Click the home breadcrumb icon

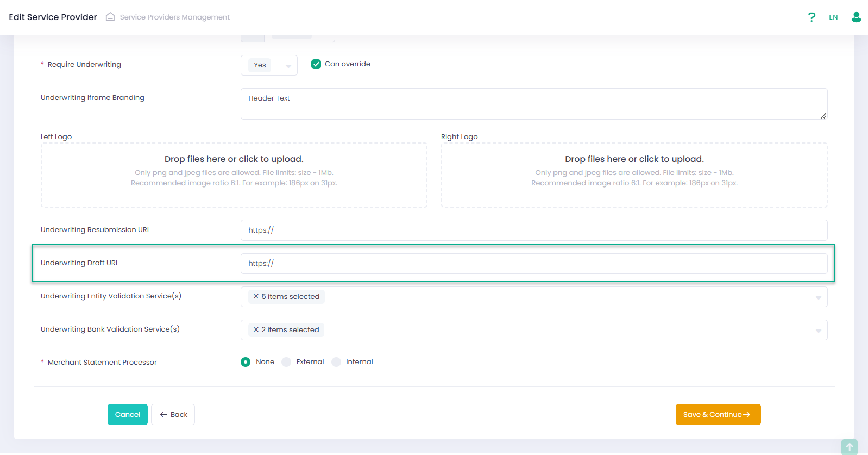point(110,17)
